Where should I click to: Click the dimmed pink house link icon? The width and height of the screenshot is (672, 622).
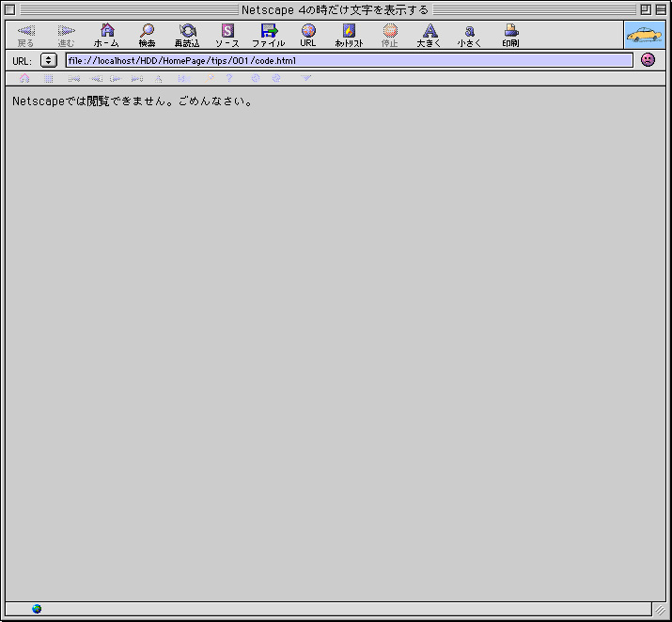(24, 78)
